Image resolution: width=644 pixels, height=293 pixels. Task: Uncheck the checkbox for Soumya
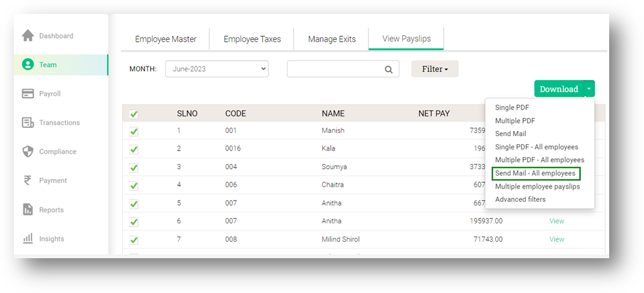pos(134,168)
